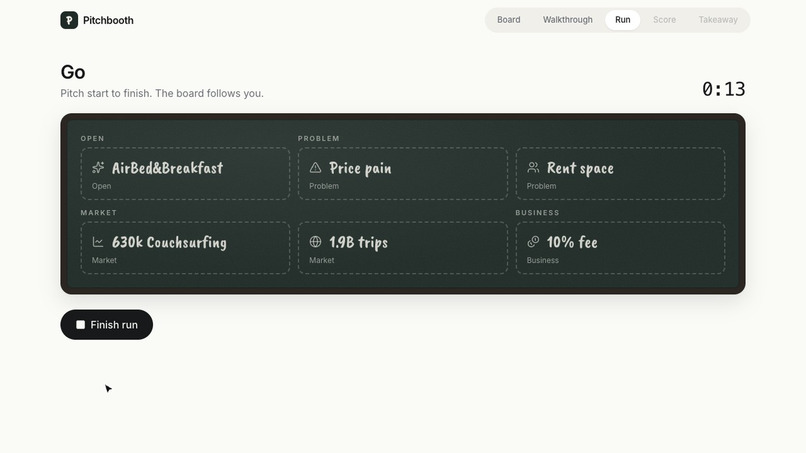Click the 'Business' label under 10% fee
Image resolution: width=806 pixels, height=453 pixels.
pyautogui.click(x=542, y=260)
